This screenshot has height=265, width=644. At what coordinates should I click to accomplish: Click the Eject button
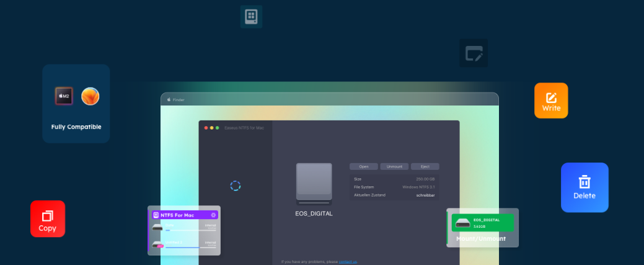click(425, 167)
